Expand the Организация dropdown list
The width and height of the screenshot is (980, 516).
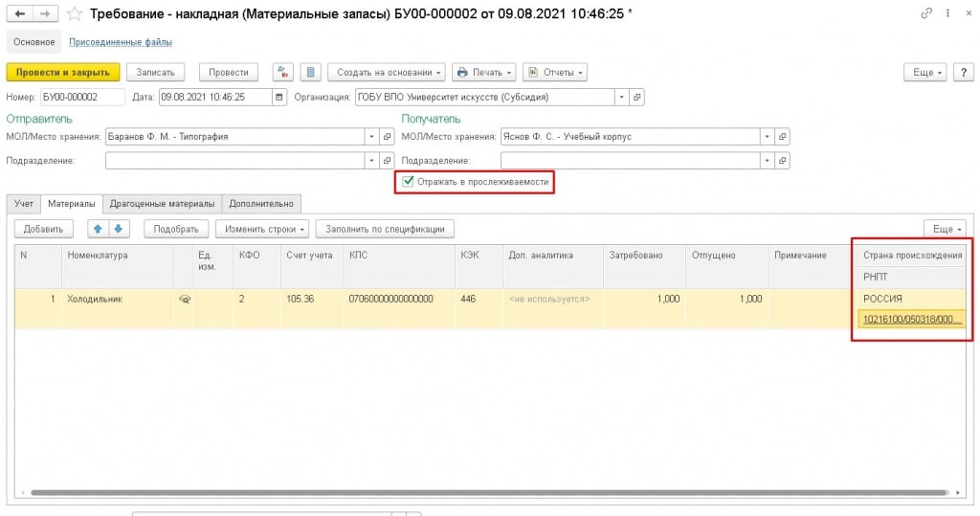621,97
